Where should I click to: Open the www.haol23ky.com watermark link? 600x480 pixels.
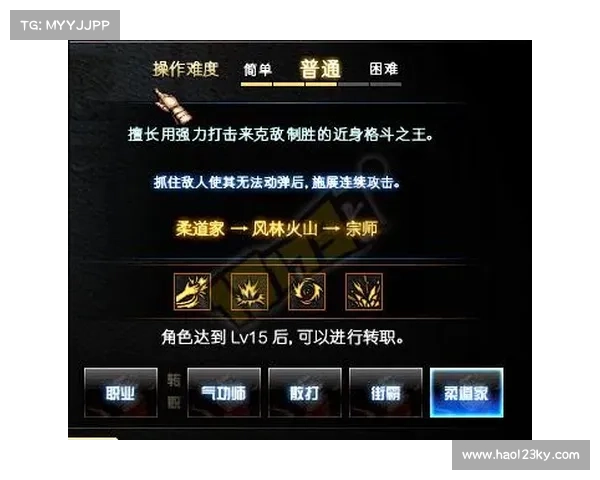coord(521,455)
